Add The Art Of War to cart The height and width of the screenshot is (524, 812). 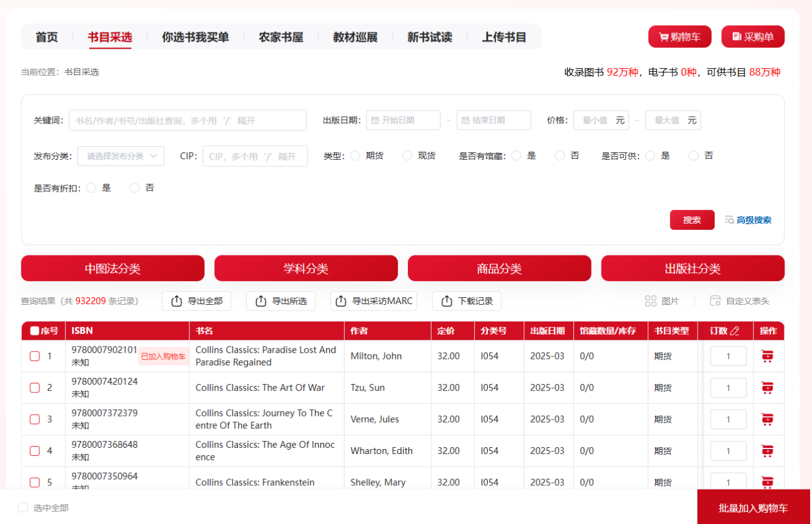pos(768,388)
